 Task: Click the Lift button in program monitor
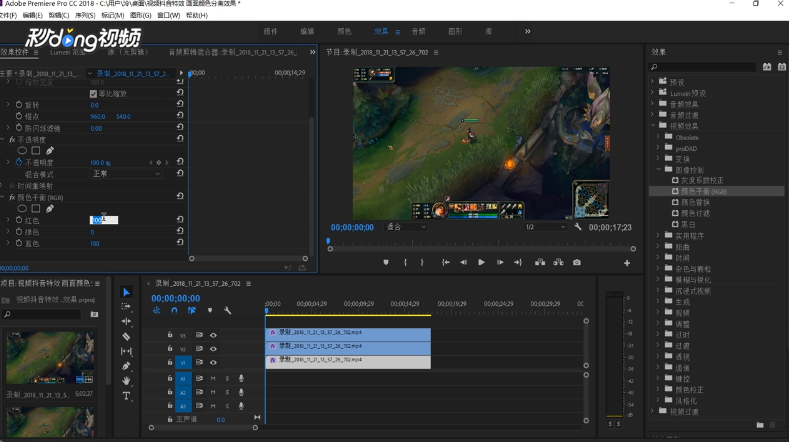click(x=540, y=262)
